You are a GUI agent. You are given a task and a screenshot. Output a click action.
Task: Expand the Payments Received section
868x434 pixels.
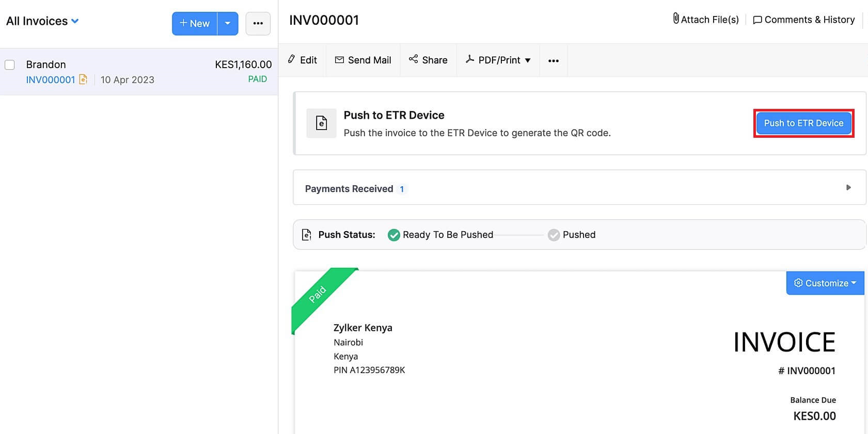coord(848,187)
